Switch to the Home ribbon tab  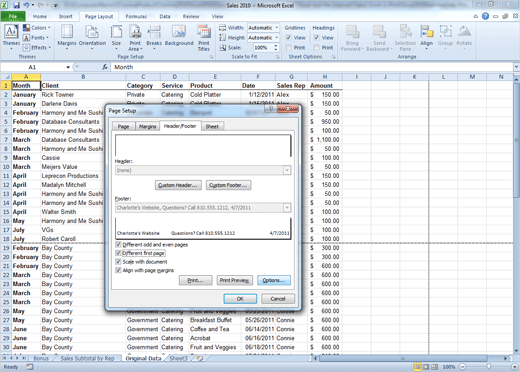click(x=40, y=16)
